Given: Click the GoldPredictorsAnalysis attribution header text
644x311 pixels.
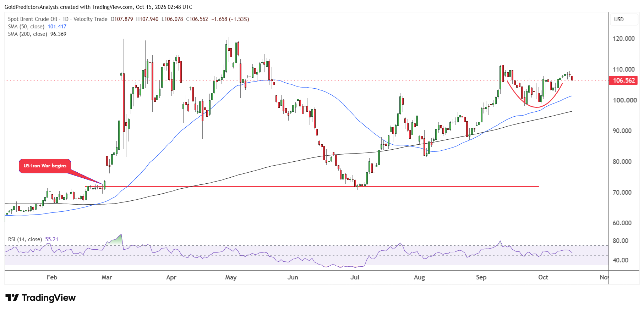Looking at the screenshot, I should 98,7.
